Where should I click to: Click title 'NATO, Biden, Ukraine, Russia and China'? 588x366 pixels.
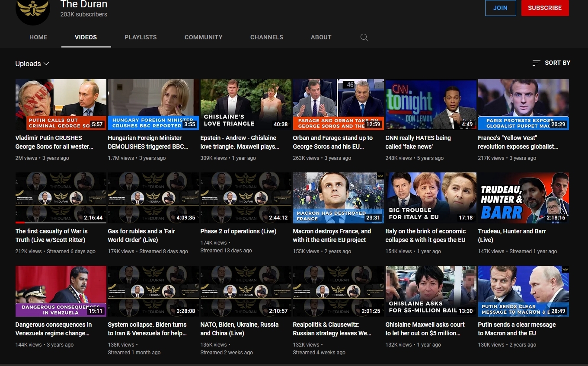(x=240, y=329)
